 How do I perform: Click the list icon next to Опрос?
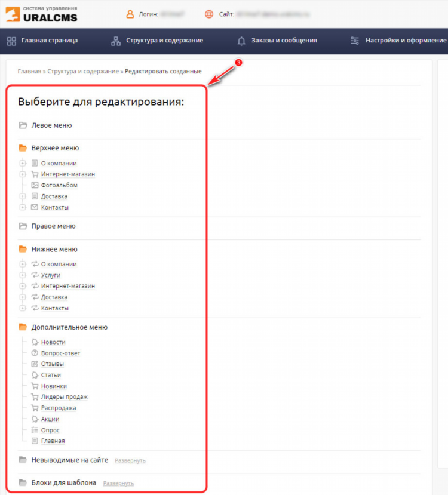click(35, 430)
